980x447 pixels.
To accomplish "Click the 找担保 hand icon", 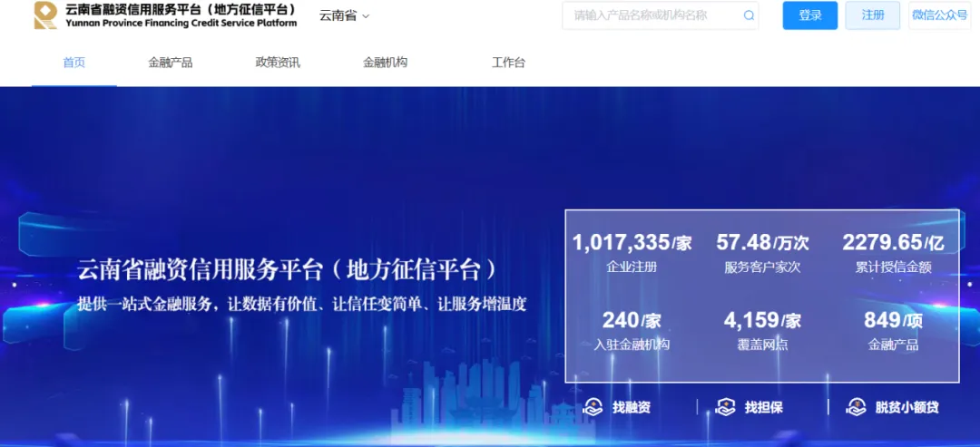I will [x=725, y=408].
